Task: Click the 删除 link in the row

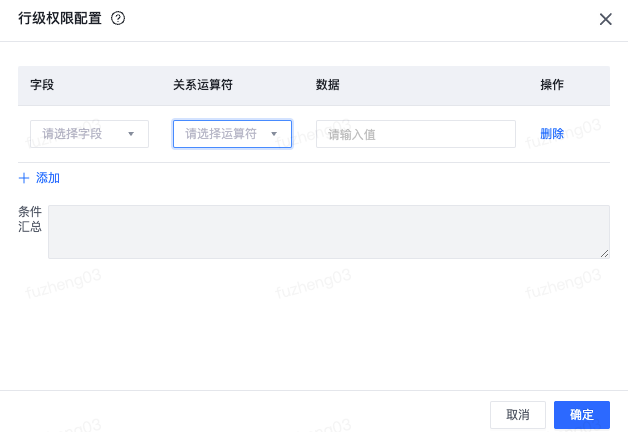Action: [x=552, y=133]
